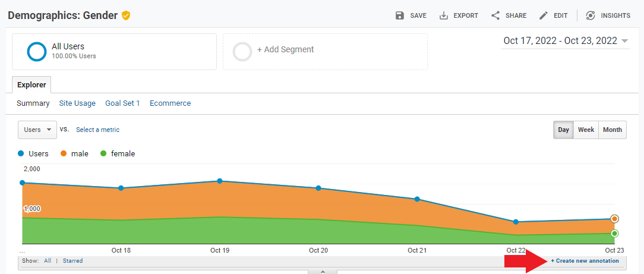Image resolution: width=644 pixels, height=274 pixels.
Task: Click the Oct 18 Users data point
Action: pos(121,188)
